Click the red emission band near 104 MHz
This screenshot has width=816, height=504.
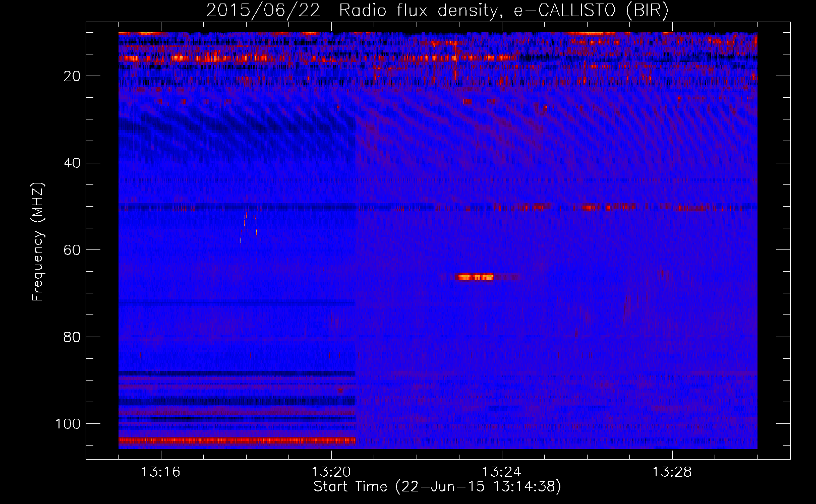point(237,440)
